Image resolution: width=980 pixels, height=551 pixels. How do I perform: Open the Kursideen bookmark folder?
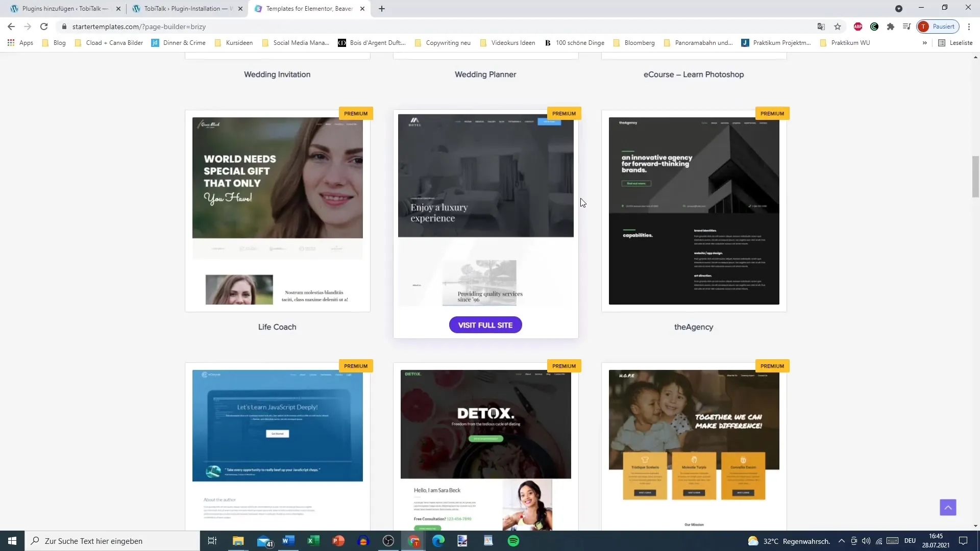(234, 43)
